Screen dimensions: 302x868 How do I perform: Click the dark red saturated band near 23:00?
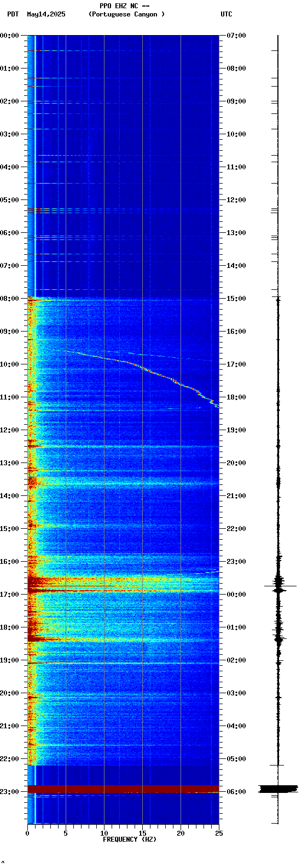[x=123, y=789]
